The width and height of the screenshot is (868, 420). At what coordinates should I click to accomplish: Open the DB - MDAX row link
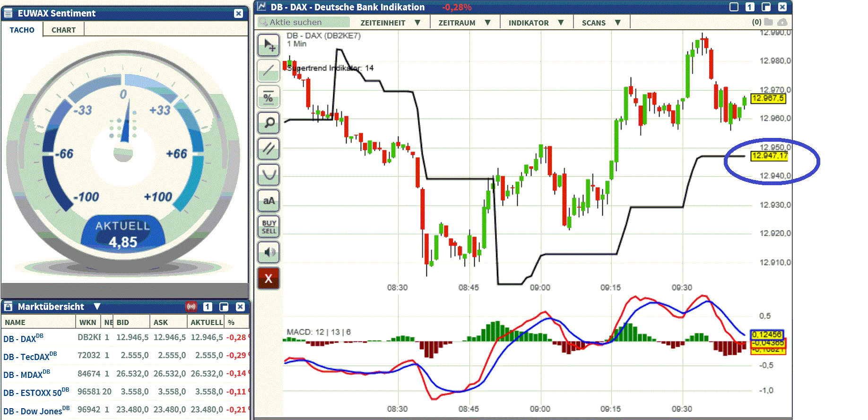(x=26, y=374)
